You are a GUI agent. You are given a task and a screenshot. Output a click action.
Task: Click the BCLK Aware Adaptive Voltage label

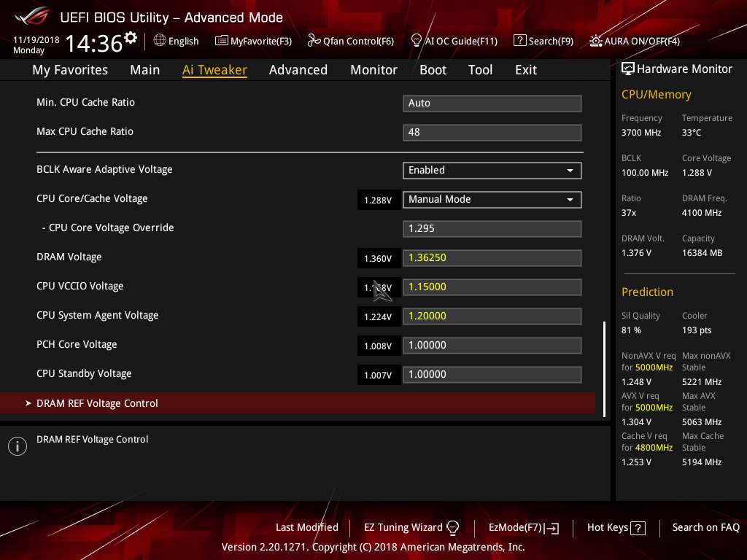click(x=104, y=169)
